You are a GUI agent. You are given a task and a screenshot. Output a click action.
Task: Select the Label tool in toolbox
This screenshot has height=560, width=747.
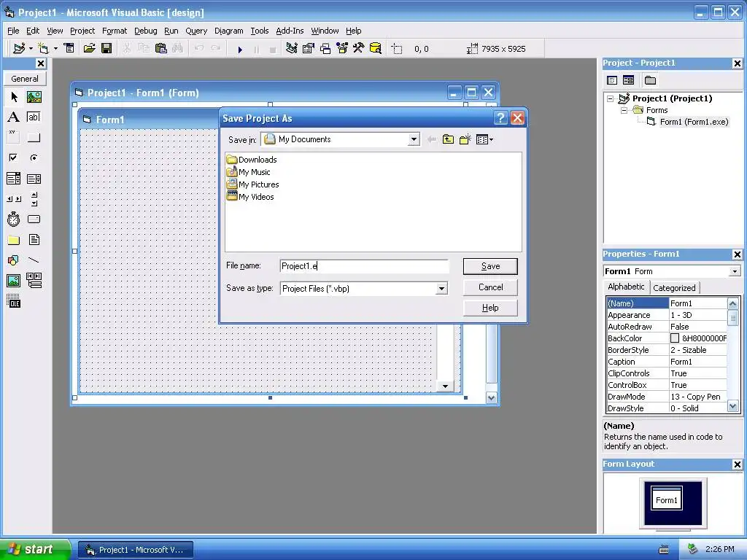click(x=14, y=117)
